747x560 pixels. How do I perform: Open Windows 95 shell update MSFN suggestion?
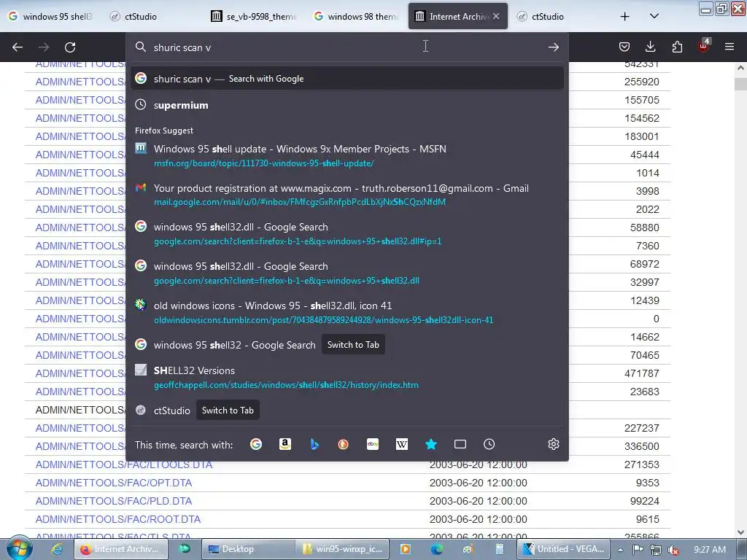pyautogui.click(x=347, y=155)
